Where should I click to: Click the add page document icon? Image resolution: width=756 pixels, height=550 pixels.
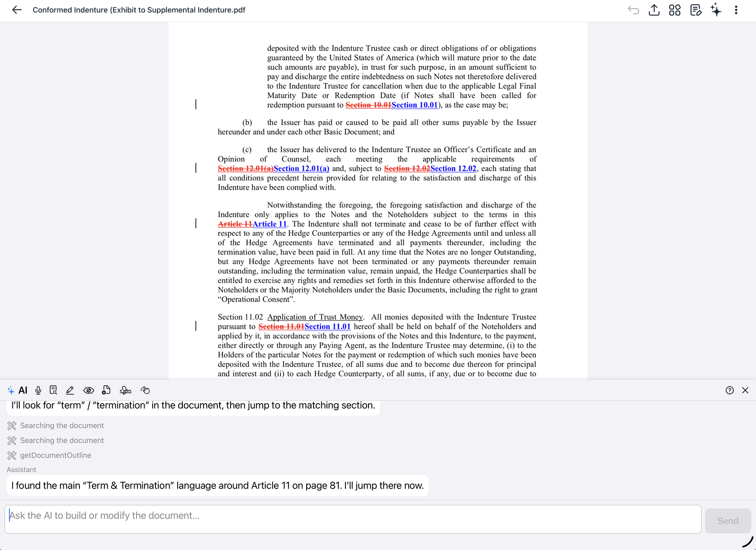pos(106,390)
